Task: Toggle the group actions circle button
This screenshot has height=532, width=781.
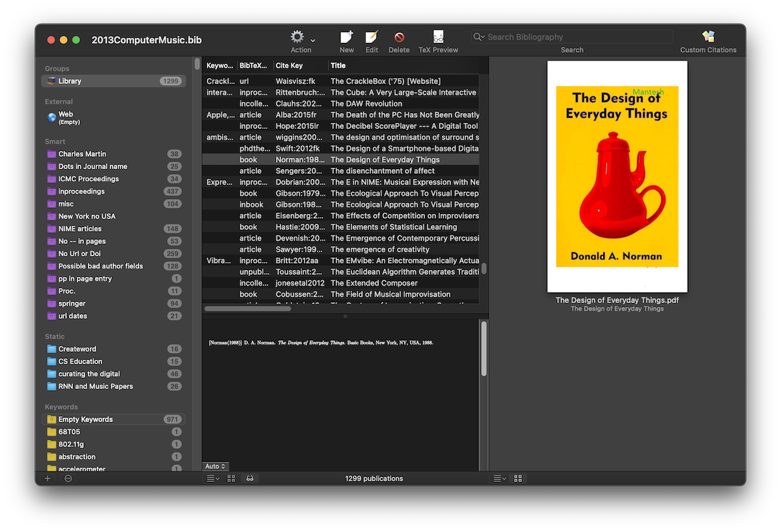Action: pos(68,478)
